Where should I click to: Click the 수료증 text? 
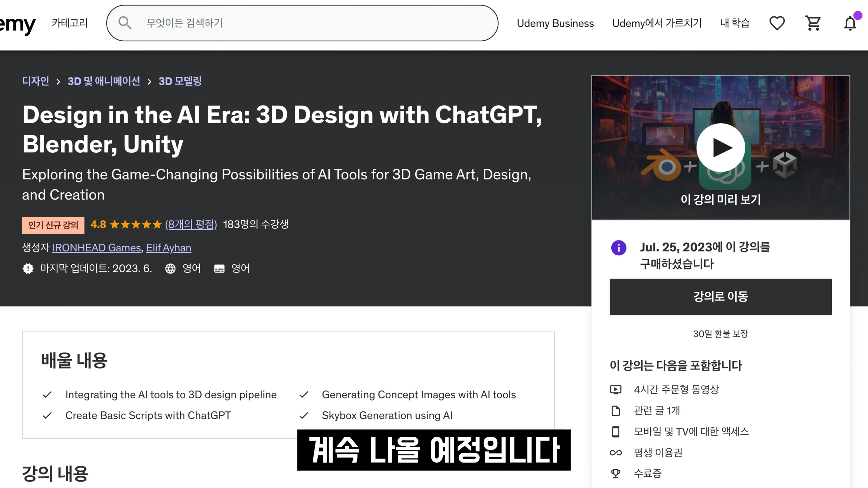point(648,473)
